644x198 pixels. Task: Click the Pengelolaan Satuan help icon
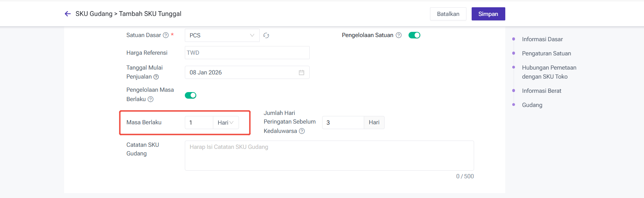399,35
